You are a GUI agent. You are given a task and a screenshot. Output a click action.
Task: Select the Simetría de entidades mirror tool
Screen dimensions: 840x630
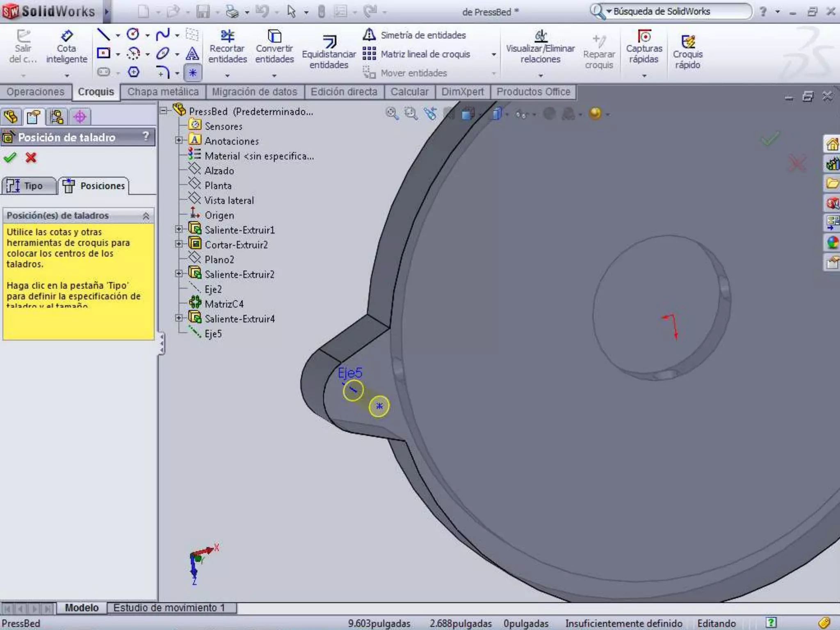pyautogui.click(x=415, y=35)
